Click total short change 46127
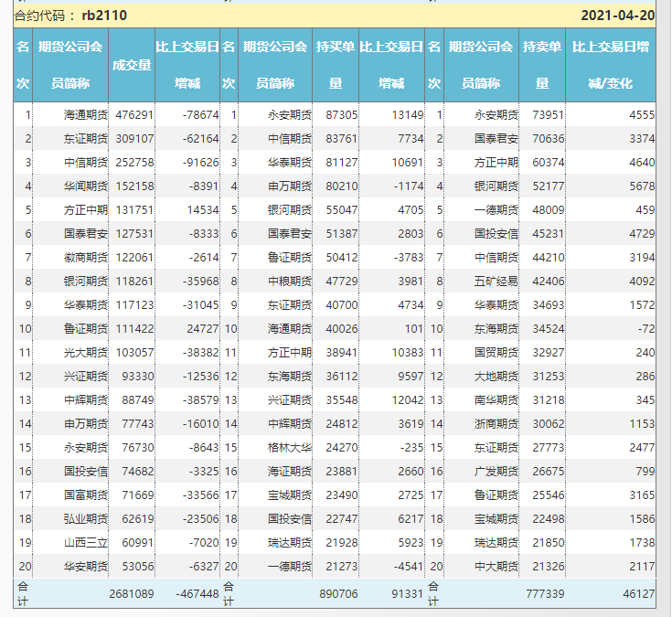Image resolution: width=672 pixels, height=617 pixels. click(639, 593)
